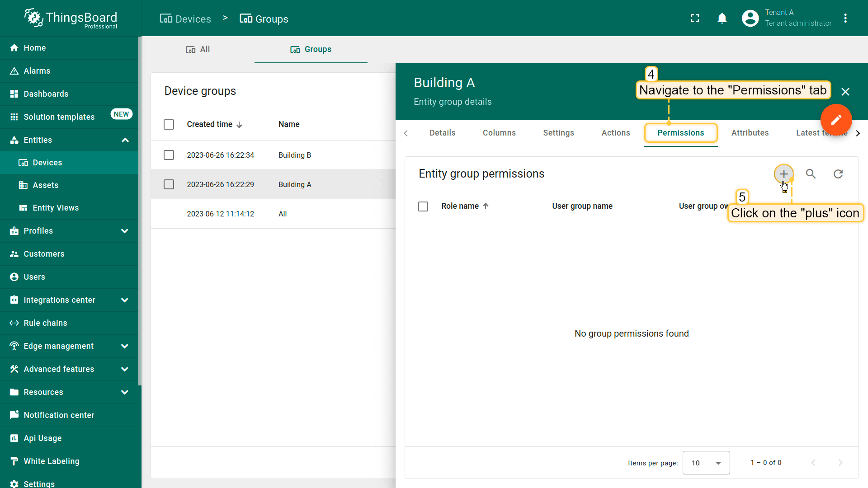The image size is (868, 488).
Task: Select all permissions via Role name checkbox
Action: pyautogui.click(x=423, y=206)
